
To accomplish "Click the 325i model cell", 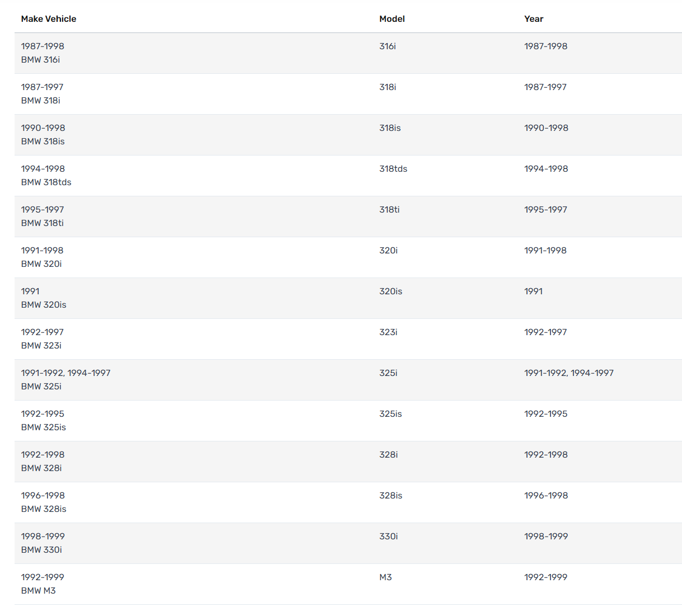I will tap(388, 373).
